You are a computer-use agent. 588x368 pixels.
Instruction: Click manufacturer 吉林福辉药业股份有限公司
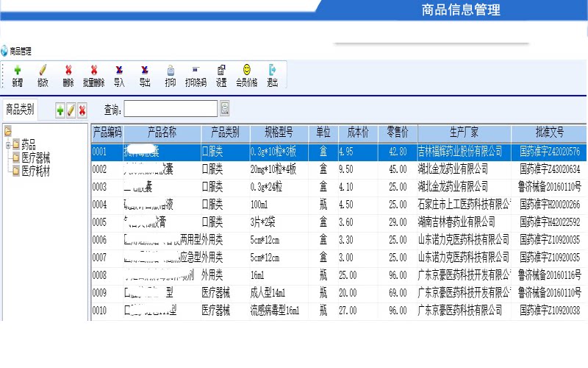pyautogui.click(x=460, y=152)
